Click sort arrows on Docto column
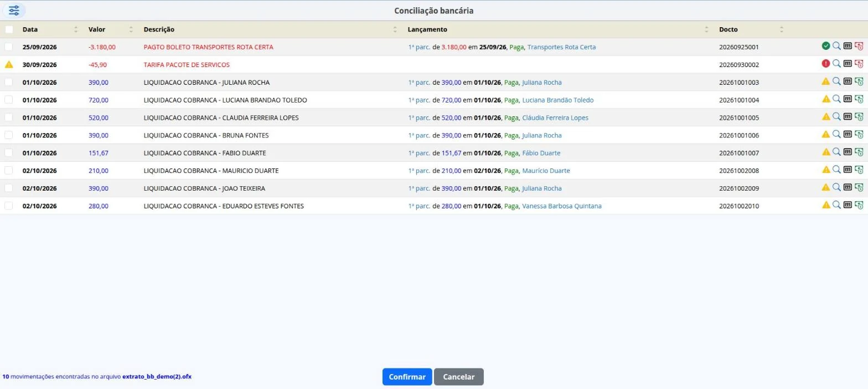The height and width of the screenshot is (389, 868). pos(782,29)
